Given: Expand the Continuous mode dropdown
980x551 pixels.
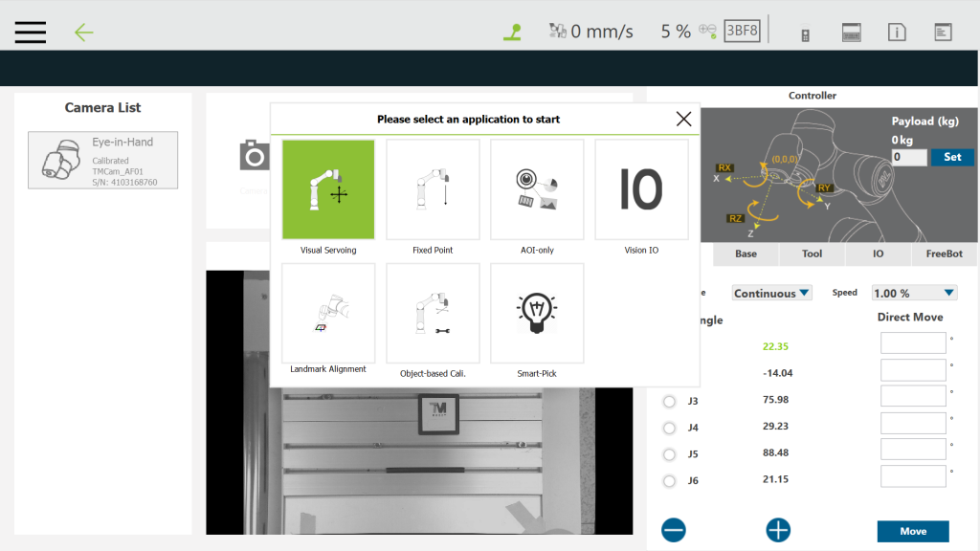Looking at the screenshot, I should pos(771,293).
